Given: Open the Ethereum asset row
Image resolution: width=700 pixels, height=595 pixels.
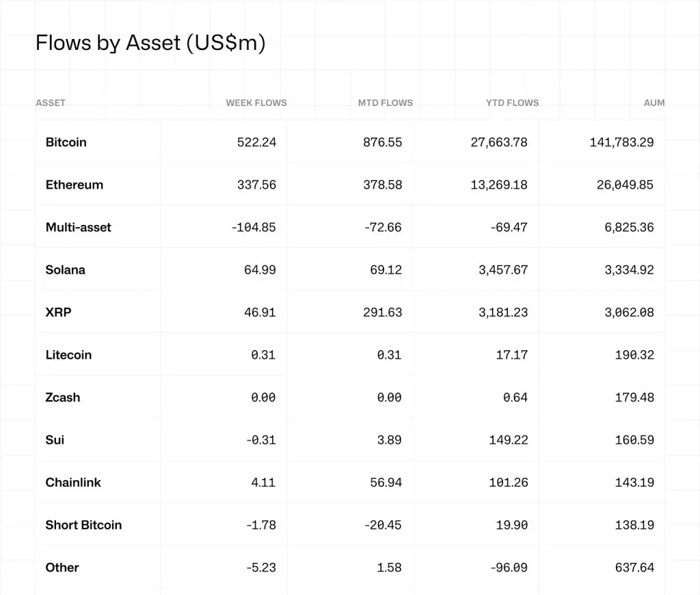Looking at the screenshot, I should click(75, 185).
